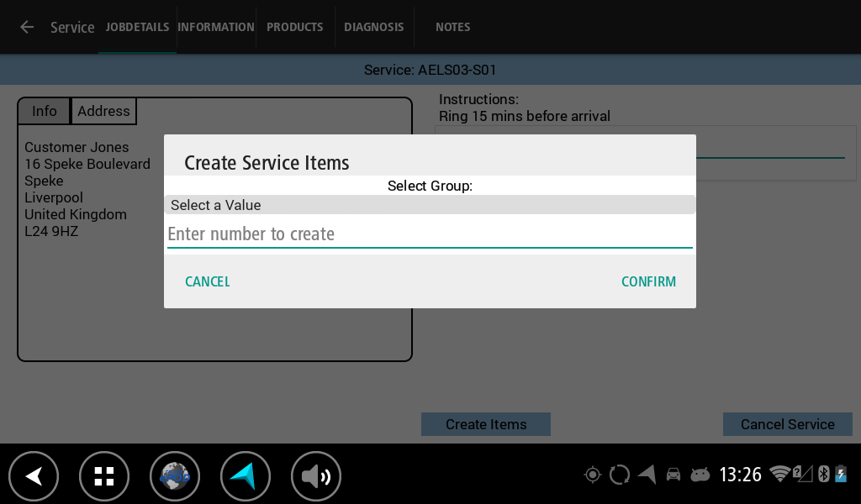861x504 pixels.
Task: Click the Cancel Service button
Action: [787, 424]
